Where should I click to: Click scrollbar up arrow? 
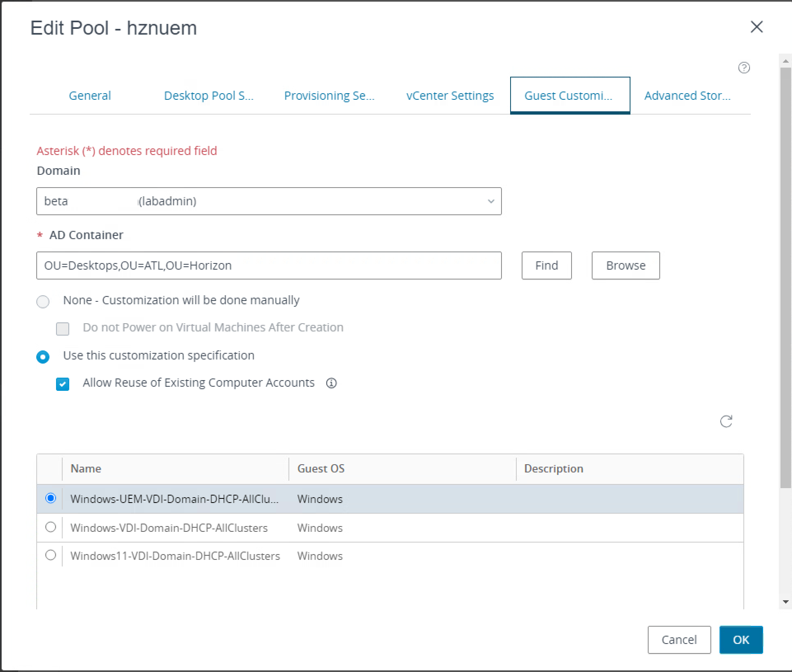pos(785,61)
